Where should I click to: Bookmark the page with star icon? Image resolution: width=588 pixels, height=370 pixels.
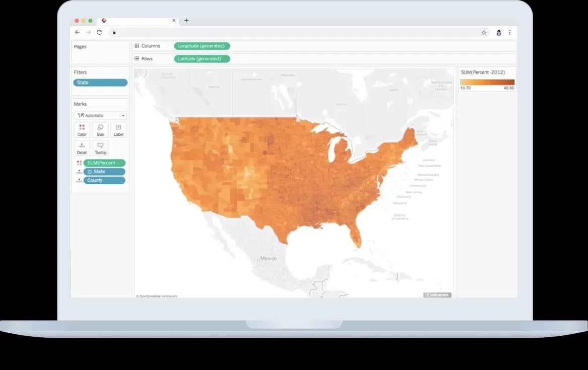484,33
